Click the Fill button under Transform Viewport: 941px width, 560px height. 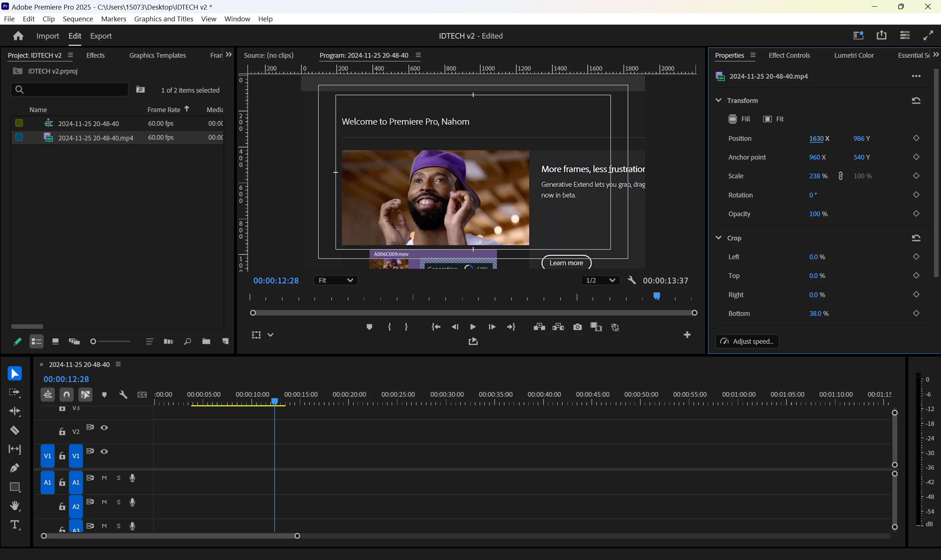click(739, 119)
